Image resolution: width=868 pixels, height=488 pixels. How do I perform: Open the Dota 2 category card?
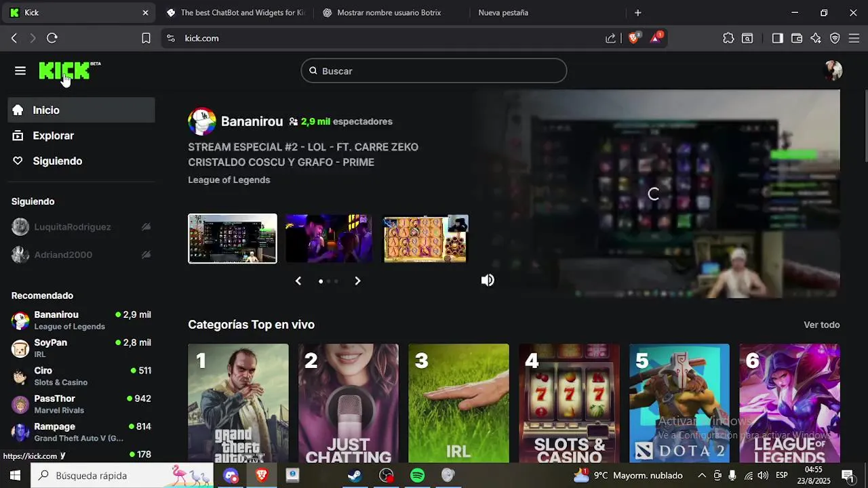pos(679,403)
